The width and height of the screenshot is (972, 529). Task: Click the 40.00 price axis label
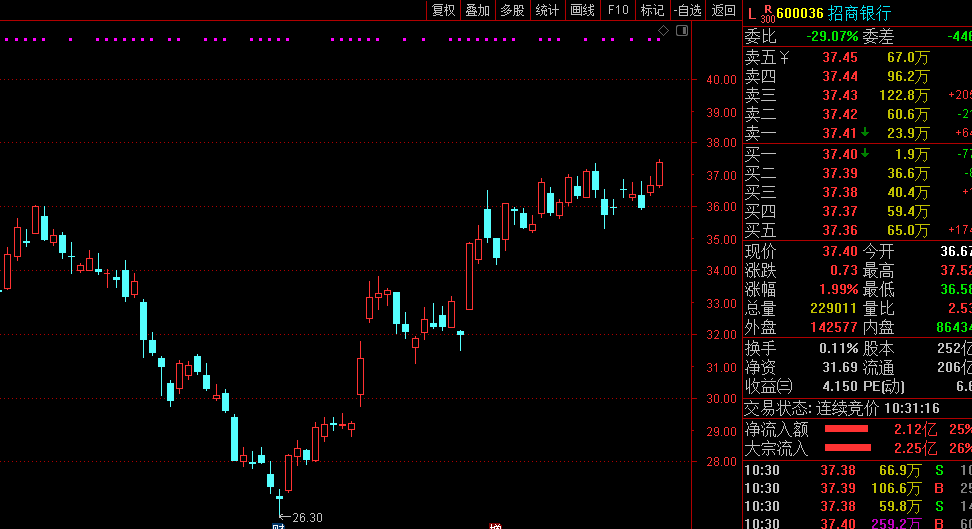[722, 80]
